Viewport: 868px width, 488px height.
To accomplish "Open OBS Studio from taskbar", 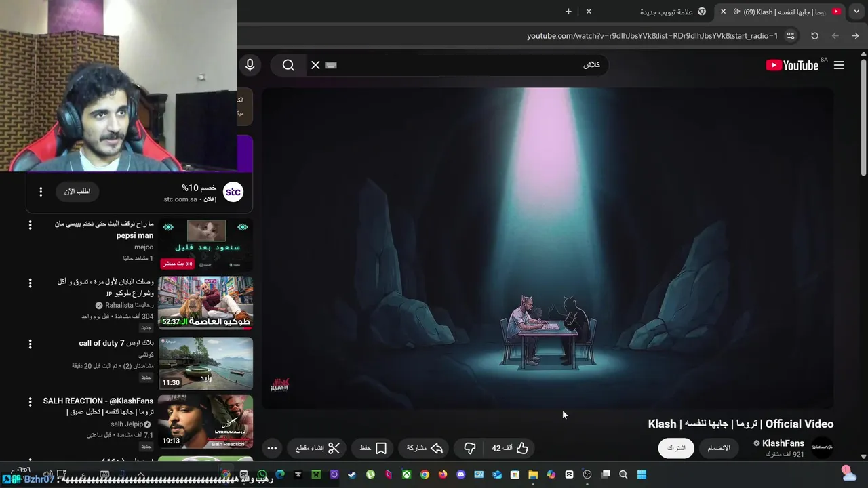I will coord(587,474).
